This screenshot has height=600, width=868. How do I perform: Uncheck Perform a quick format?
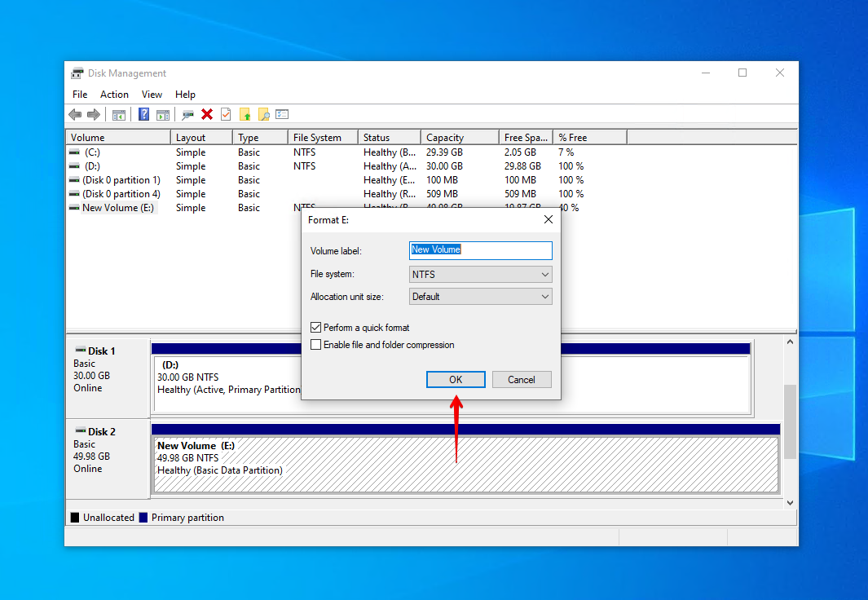click(316, 328)
